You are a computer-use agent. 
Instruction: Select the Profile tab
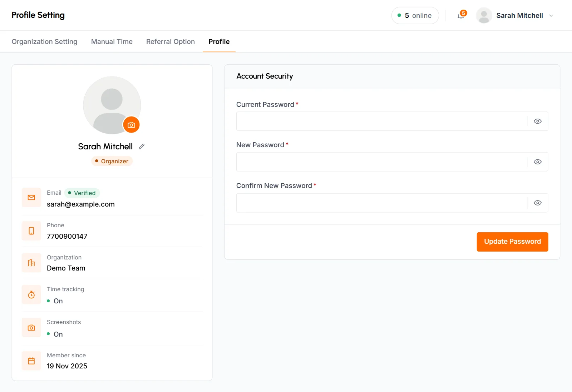pos(219,41)
